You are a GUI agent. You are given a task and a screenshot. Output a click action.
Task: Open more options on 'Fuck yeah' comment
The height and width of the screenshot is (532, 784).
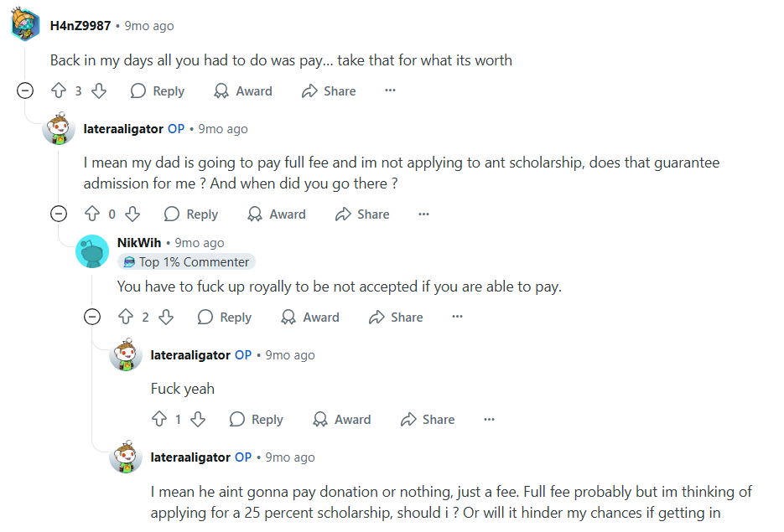tap(490, 420)
